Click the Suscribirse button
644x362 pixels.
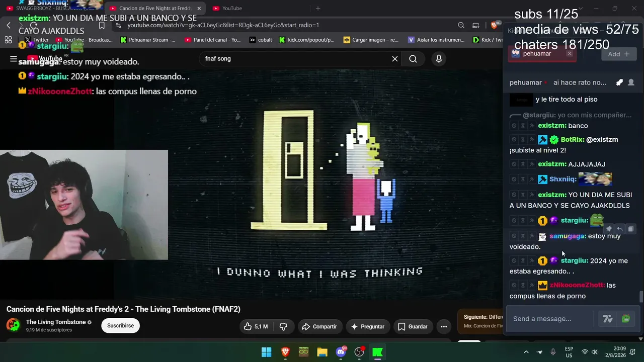click(120, 326)
